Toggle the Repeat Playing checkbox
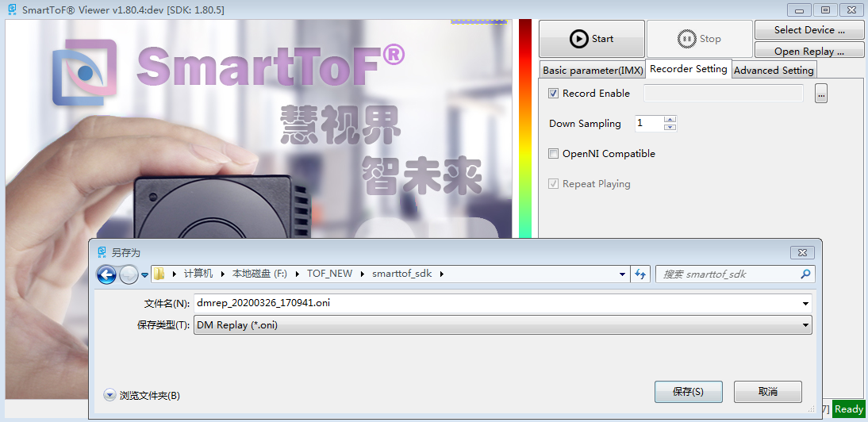 pos(553,183)
